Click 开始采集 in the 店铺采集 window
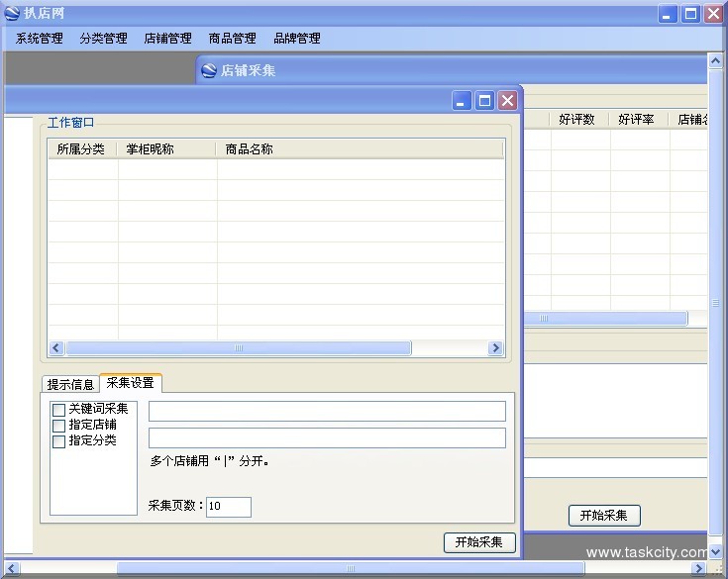The width and height of the screenshot is (728, 579). [604, 516]
